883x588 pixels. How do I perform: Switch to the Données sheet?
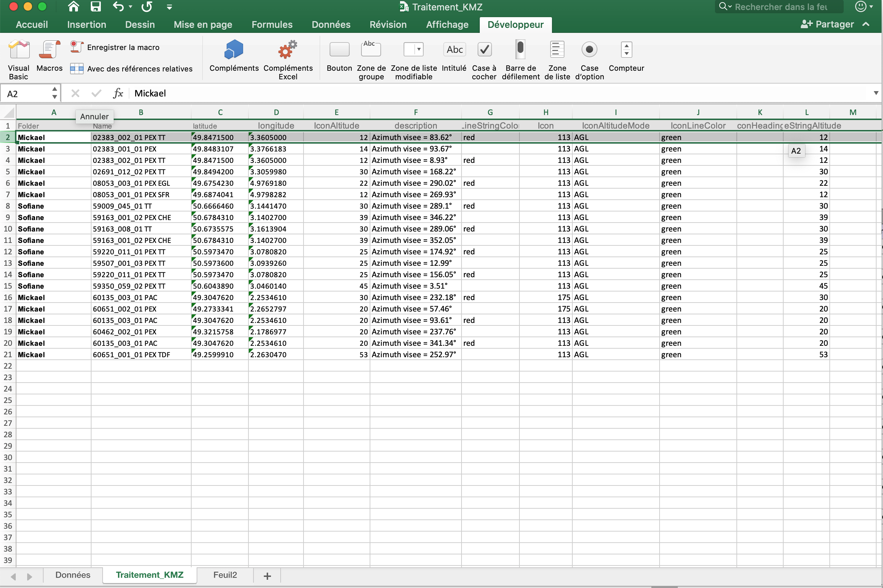73,575
